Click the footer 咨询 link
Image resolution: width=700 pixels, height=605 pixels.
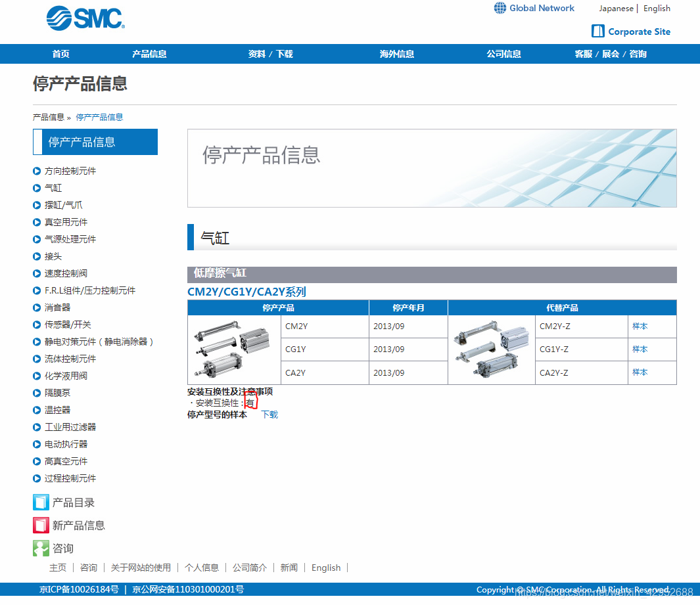88,568
